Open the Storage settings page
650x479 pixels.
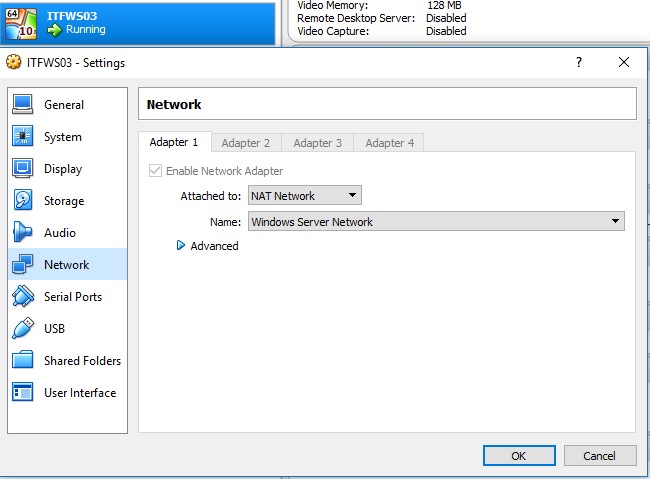tap(67, 200)
